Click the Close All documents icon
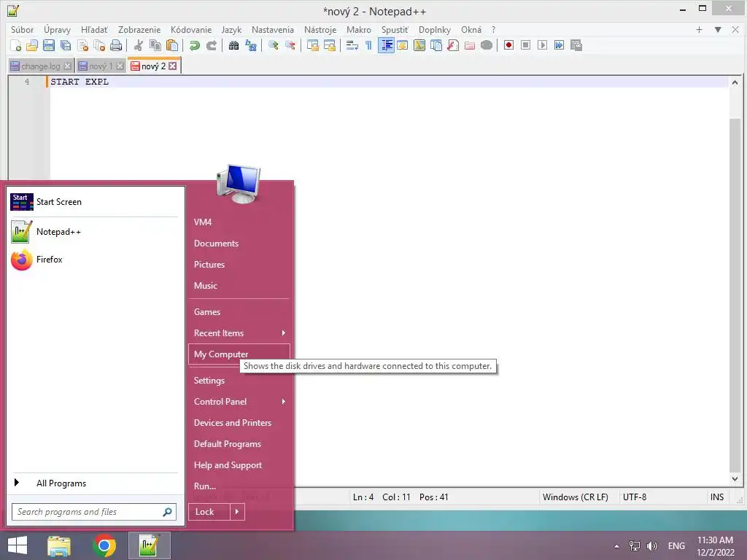This screenshot has height=560, width=747. pos(99,45)
